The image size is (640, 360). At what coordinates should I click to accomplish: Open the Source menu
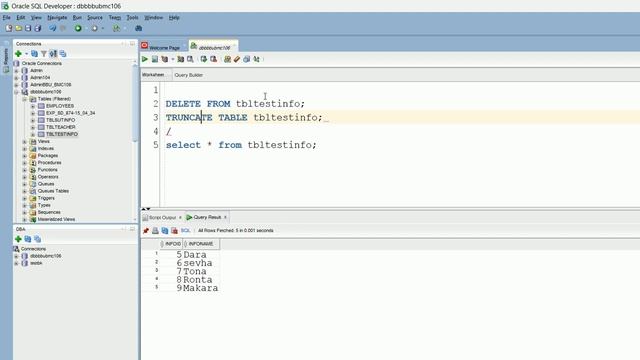coord(95,18)
